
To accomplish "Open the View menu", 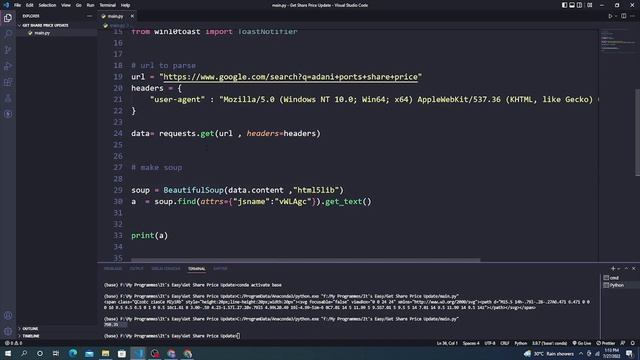I will click(x=66, y=5).
